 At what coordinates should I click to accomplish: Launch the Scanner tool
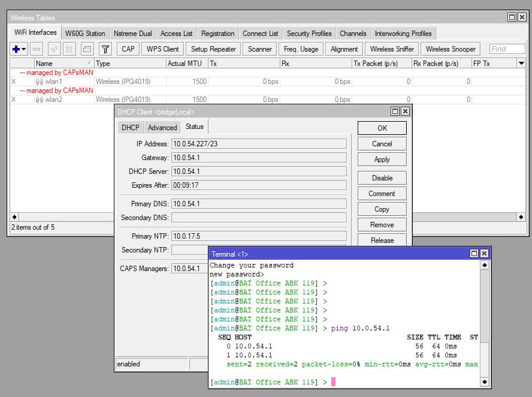click(260, 49)
